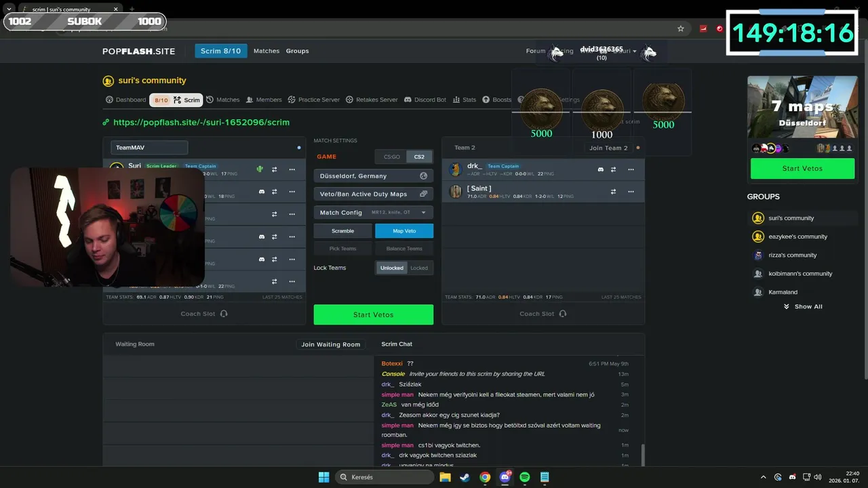This screenshot has width=868, height=488.
Task: Click the Scrim Chat scrollbar
Action: pyautogui.click(x=642, y=455)
